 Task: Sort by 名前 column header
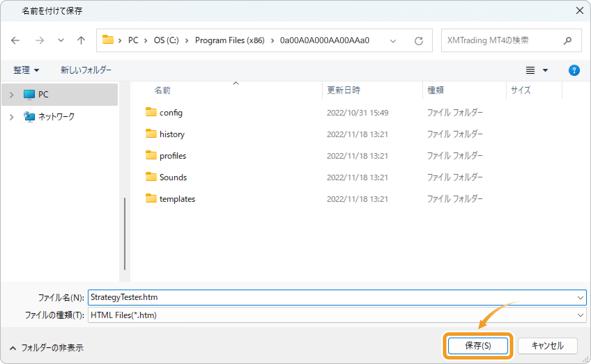click(162, 90)
